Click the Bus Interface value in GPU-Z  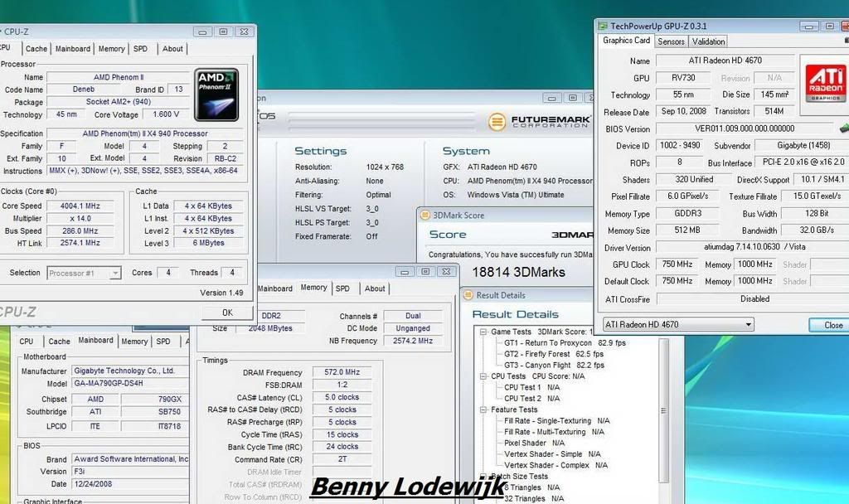pos(803,162)
